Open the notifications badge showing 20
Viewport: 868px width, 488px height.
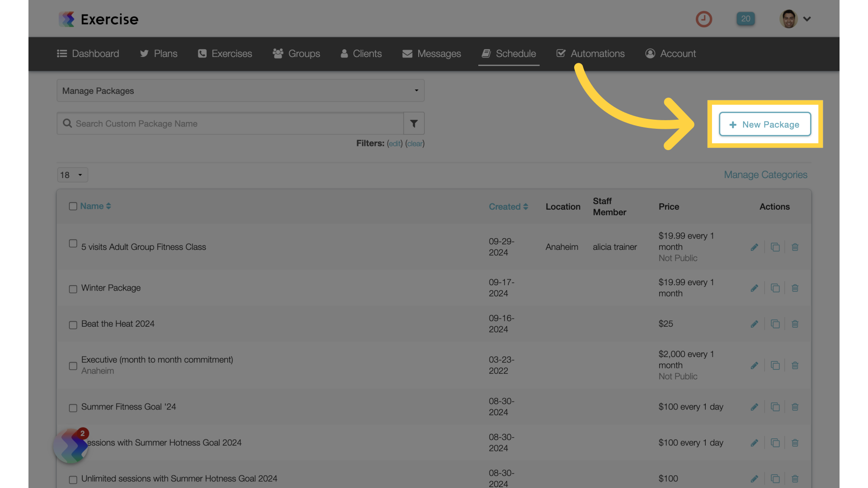pyautogui.click(x=745, y=19)
